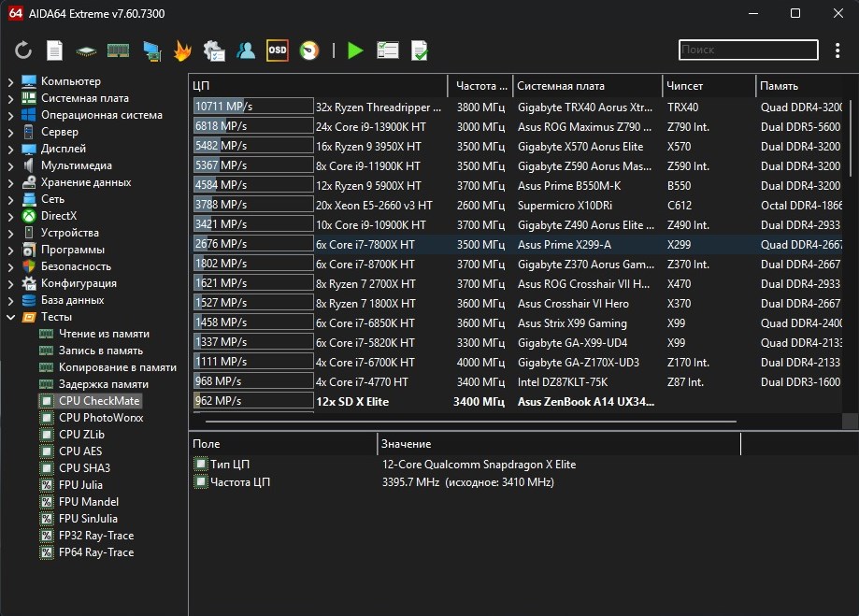Open the three-dot menu beside search
Image resolution: width=859 pixels, height=616 pixels.
(837, 50)
